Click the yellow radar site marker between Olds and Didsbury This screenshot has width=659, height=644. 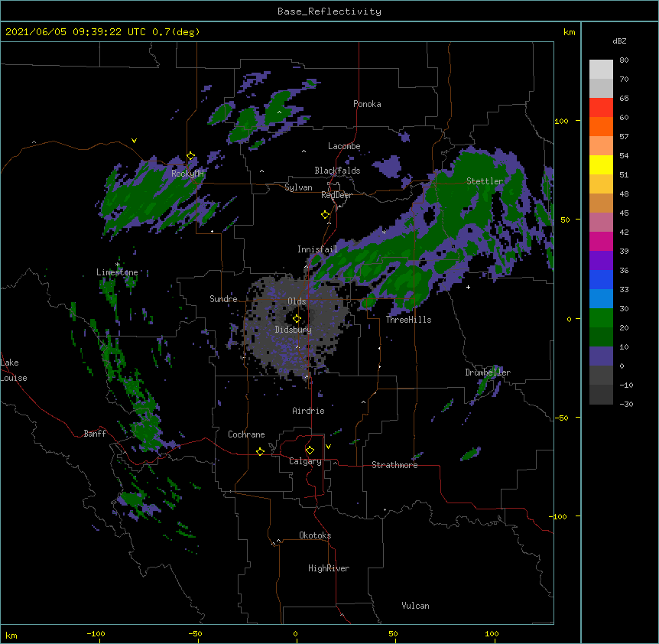tap(297, 318)
